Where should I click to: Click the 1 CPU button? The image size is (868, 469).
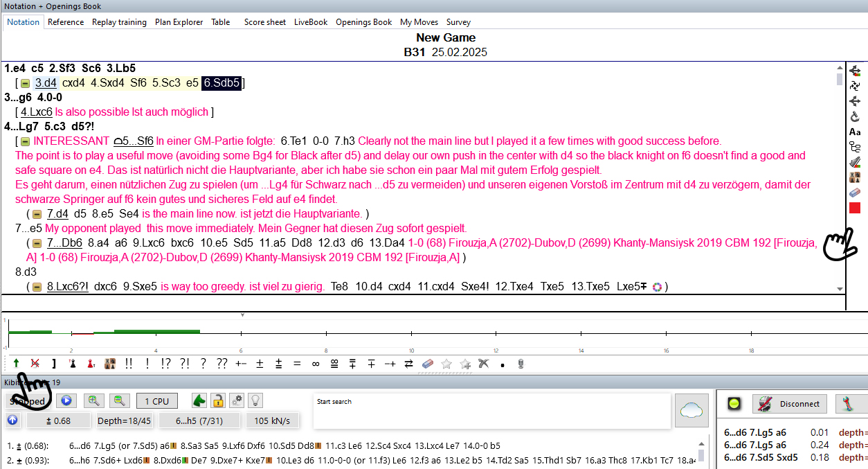[x=156, y=401]
